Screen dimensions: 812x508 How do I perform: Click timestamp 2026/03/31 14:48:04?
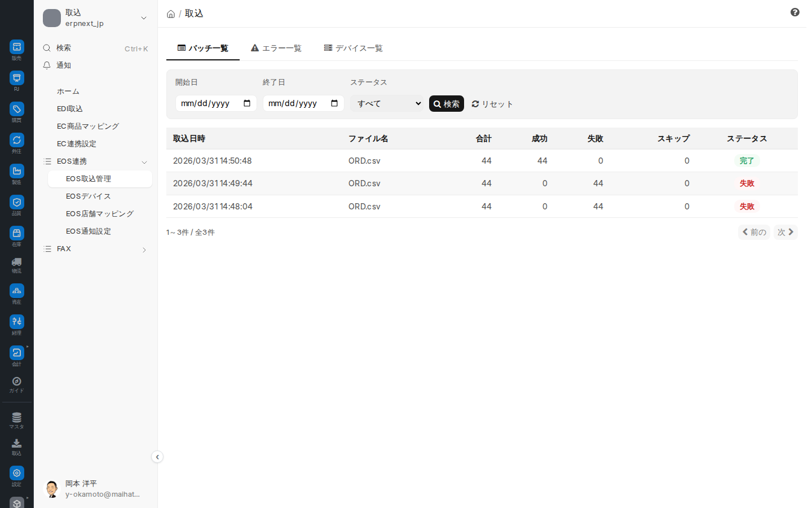click(213, 207)
